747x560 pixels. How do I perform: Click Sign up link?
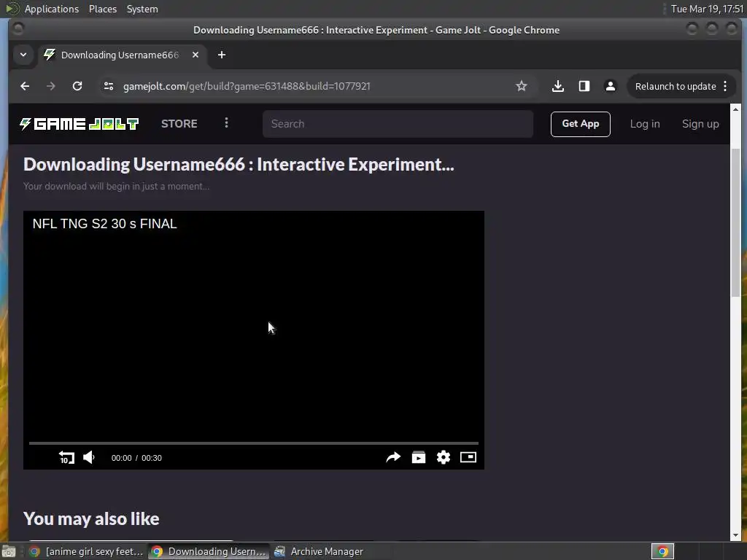pos(700,124)
